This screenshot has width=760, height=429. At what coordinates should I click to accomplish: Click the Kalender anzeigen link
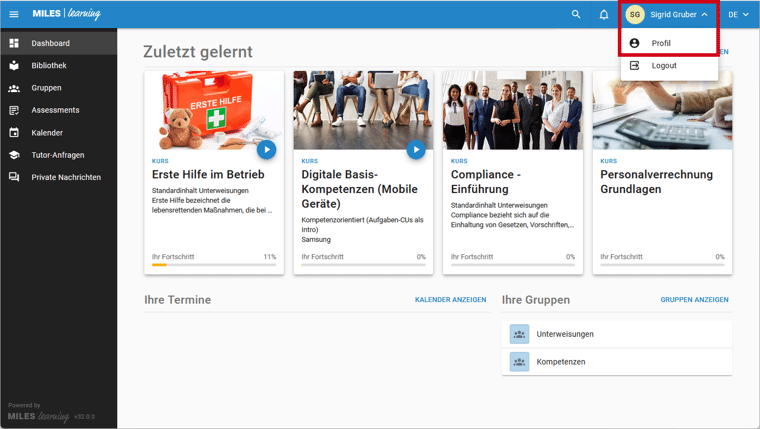point(450,300)
